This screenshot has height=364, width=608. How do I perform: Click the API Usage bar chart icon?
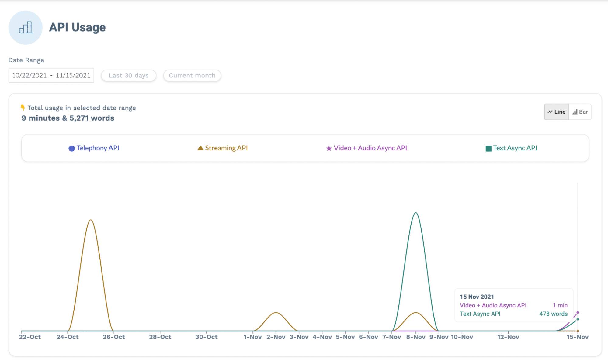click(x=26, y=28)
